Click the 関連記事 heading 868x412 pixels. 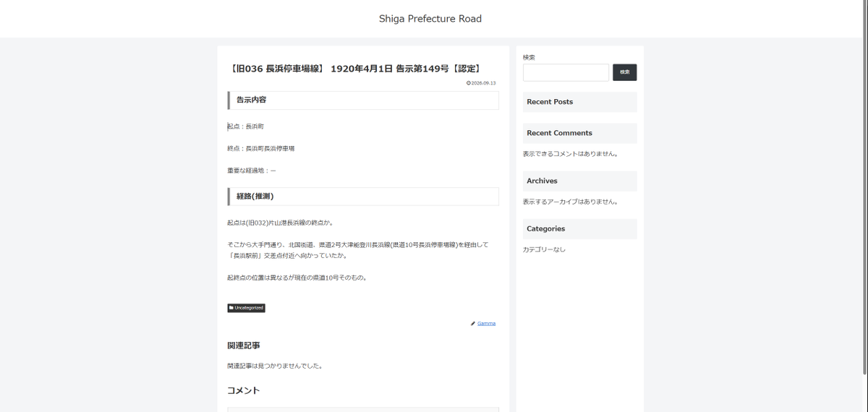[244, 346]
